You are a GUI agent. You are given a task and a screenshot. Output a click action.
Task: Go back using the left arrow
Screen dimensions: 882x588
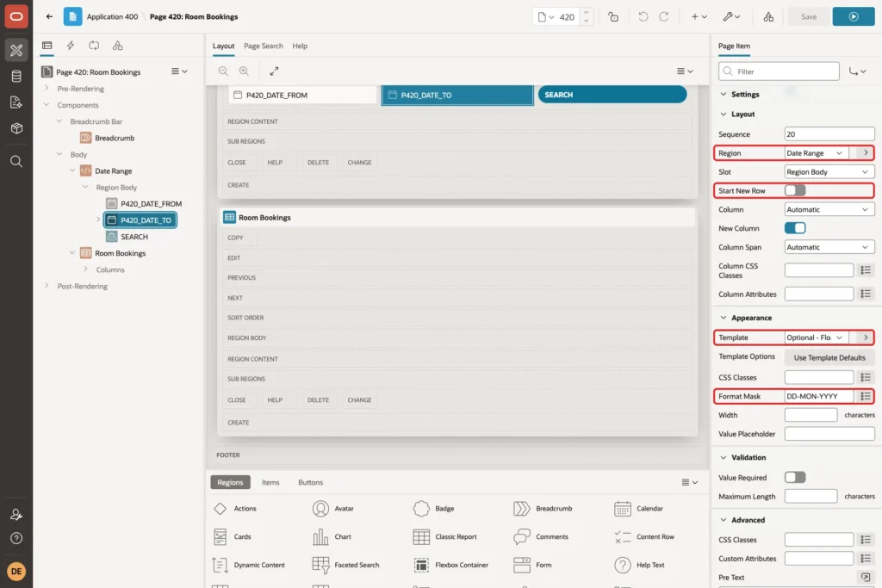coord(49,16)
